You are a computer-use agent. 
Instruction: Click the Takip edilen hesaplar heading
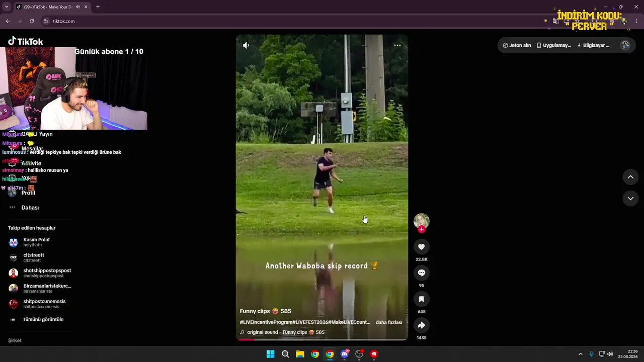click(32, 228)
